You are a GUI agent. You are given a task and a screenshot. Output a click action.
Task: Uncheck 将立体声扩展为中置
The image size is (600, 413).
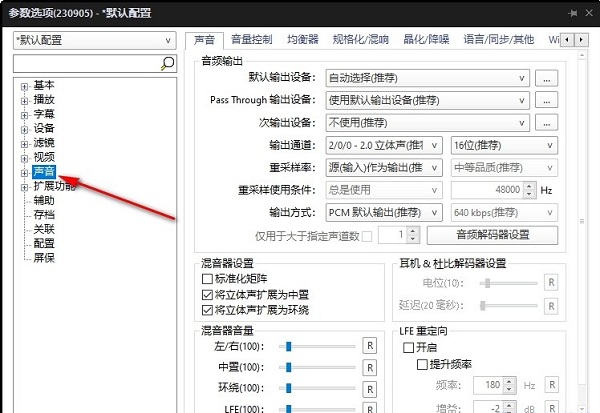(207, 295)
